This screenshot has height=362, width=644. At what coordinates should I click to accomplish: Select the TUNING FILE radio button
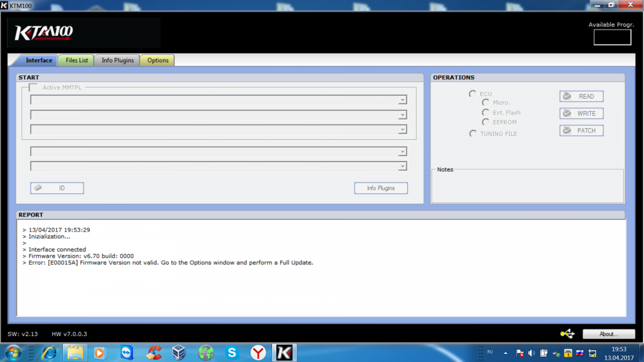pos(472,134)
